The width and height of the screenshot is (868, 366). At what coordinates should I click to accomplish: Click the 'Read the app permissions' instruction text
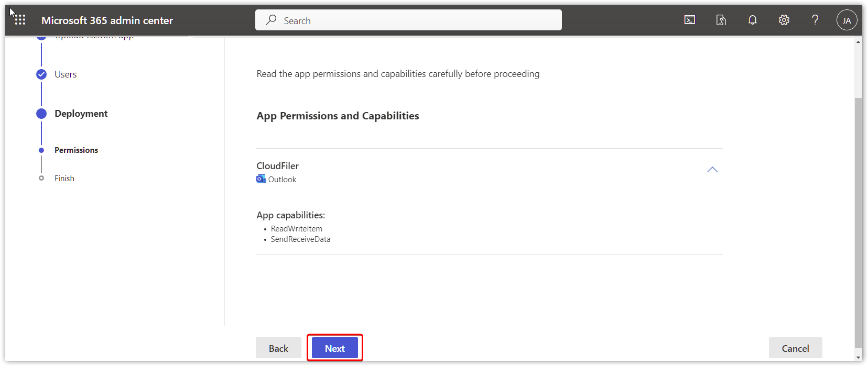pyautogui.click(x=398, y=74)
